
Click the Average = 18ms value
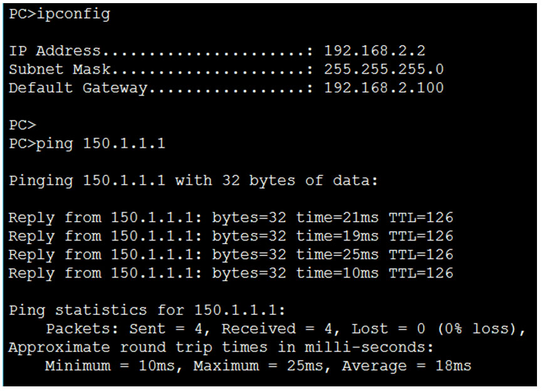pos(407,366)
